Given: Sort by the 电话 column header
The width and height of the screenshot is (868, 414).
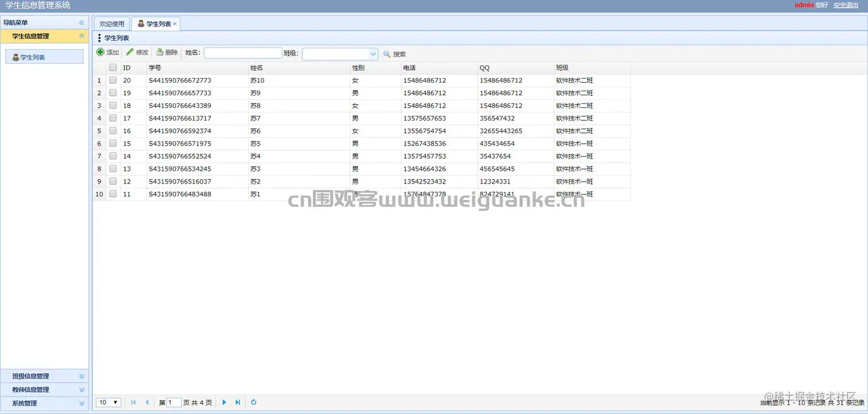Looking at the screenshot, I should pos(439,68).
